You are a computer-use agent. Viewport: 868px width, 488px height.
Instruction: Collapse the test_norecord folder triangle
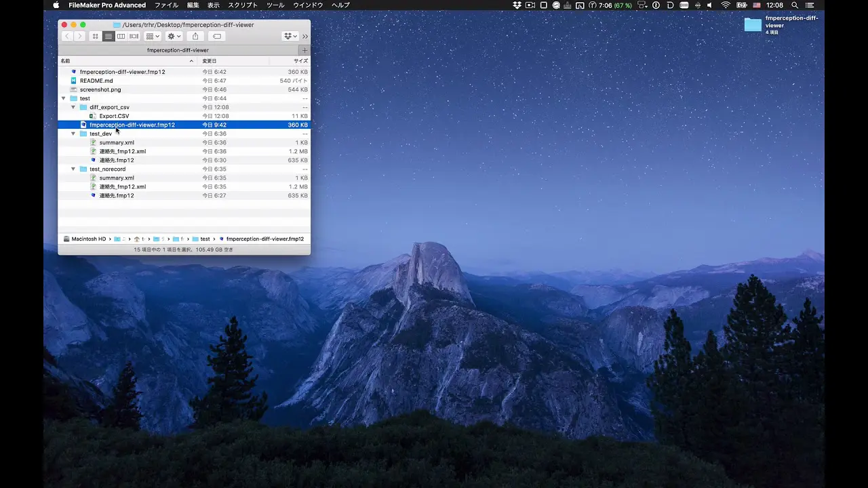click(73, 169)
